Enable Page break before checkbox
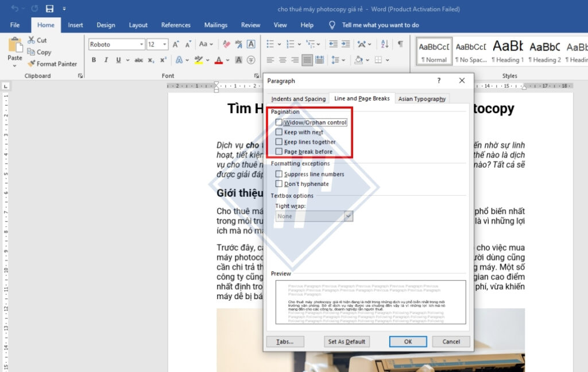 (x=279, y=152)
